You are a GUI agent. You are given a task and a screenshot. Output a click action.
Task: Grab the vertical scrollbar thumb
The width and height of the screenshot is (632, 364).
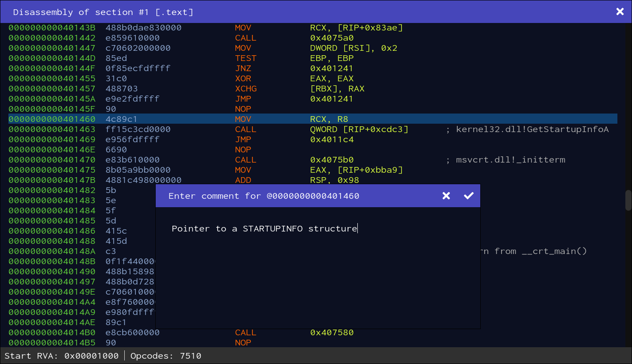628,200
